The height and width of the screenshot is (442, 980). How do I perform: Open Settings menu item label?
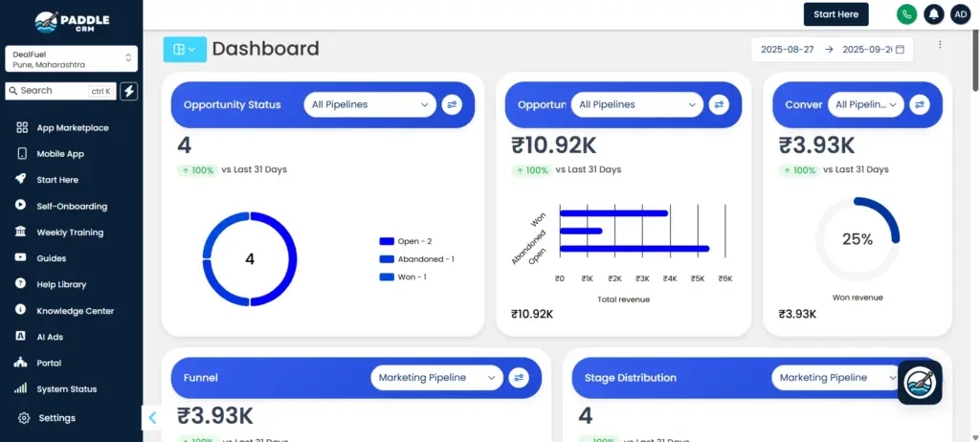click(x=56, y=418)
